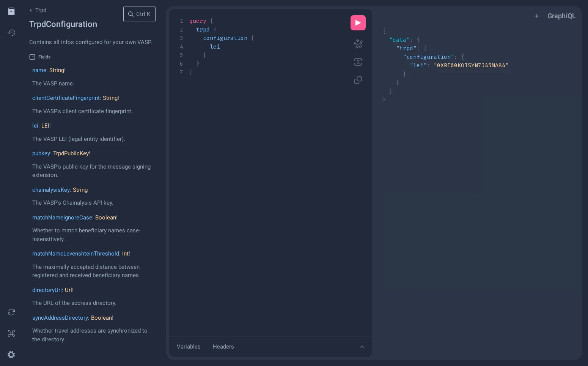Open the pubkey field documentation
588x366 pixels.
(41, 153)
